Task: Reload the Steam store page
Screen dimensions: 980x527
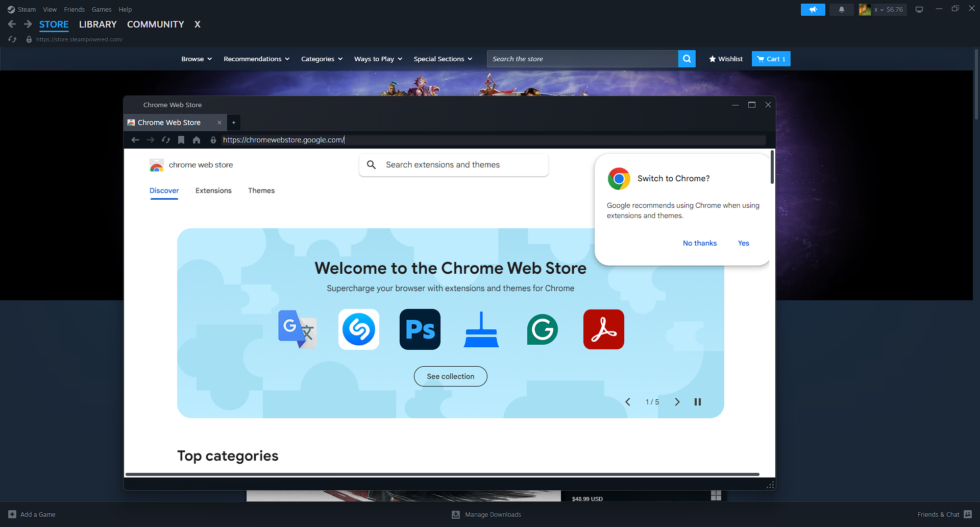Action: [13, 39]
